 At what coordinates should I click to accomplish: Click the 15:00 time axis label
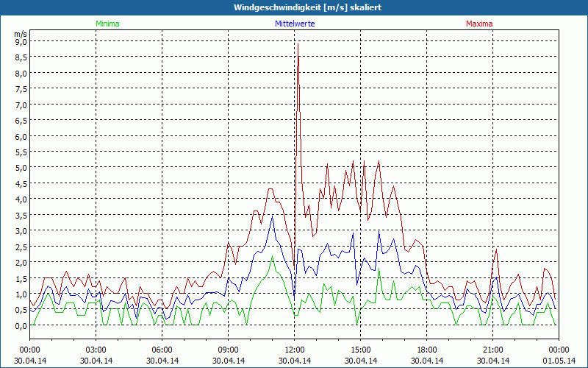tap(361, 350)
